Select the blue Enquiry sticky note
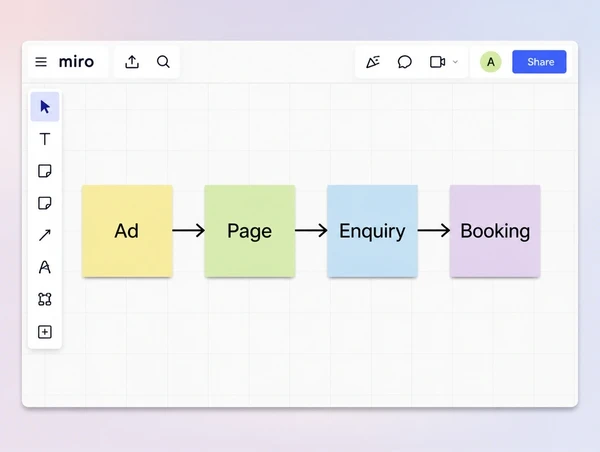The image size is (600, 452). [x=372, y=231]
